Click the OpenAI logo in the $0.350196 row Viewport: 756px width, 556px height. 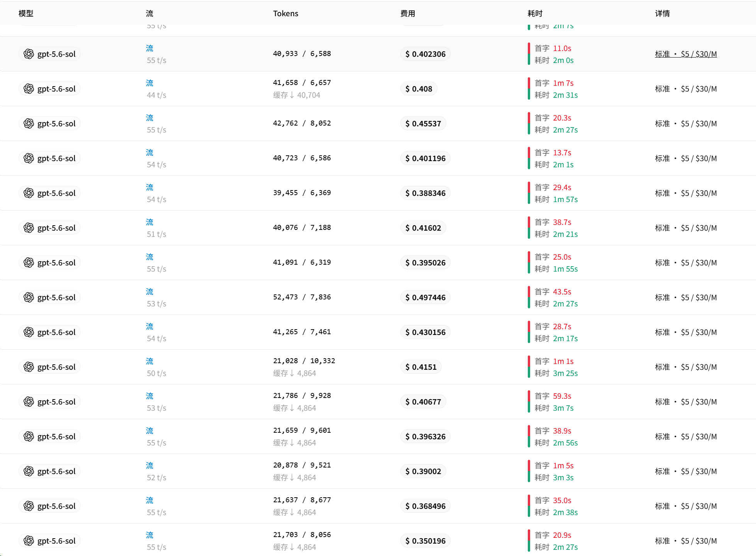pos(29,541)
